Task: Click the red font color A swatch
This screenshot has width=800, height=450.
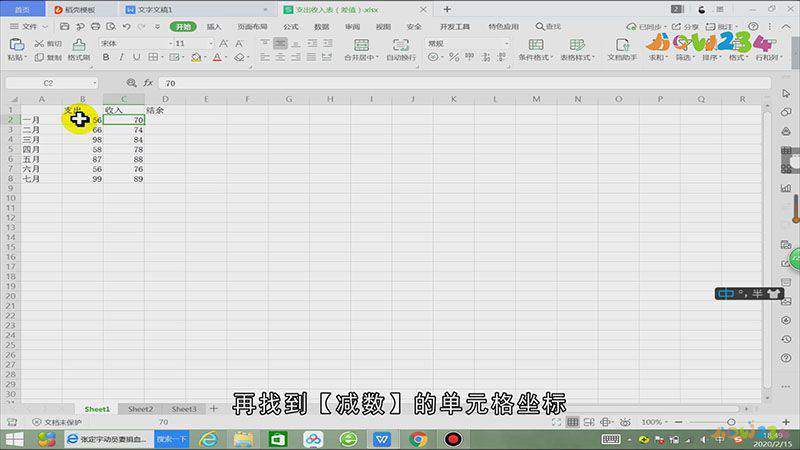Action: 217,58
